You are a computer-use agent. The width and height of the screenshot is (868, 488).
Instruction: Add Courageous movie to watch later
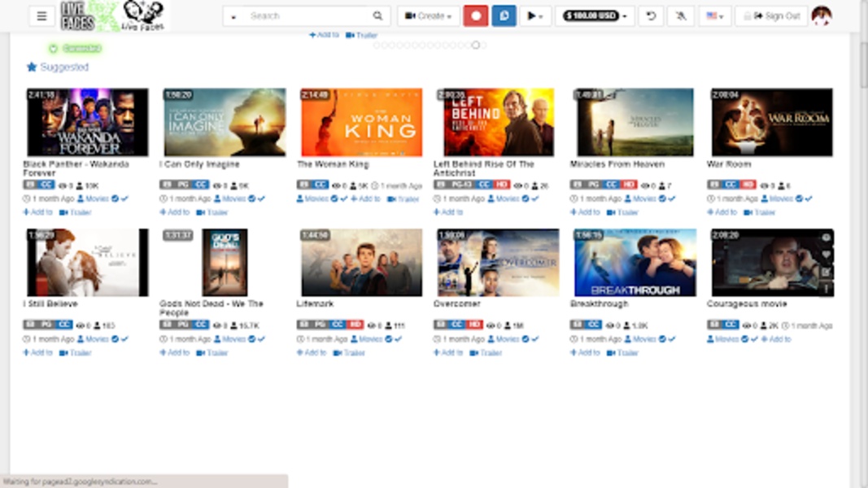(x=826, y=237)
